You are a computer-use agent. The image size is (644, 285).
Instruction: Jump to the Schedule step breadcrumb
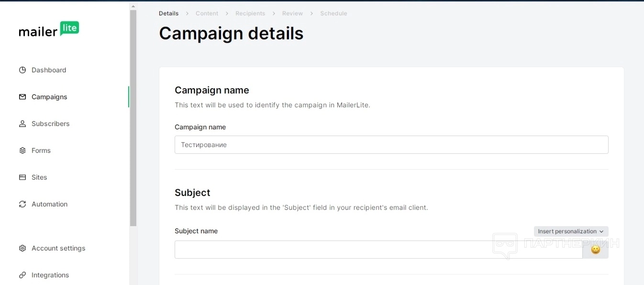pos(333,13)
